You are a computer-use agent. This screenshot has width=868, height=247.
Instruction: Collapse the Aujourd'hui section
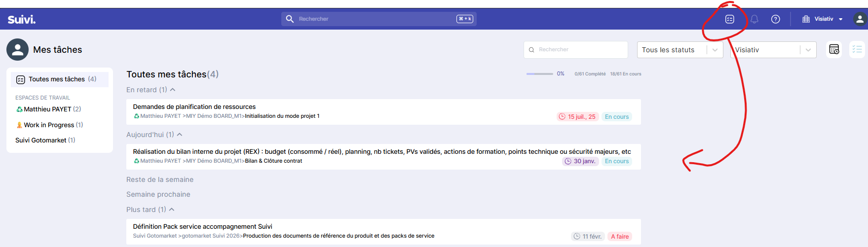[x=180, y=135]
